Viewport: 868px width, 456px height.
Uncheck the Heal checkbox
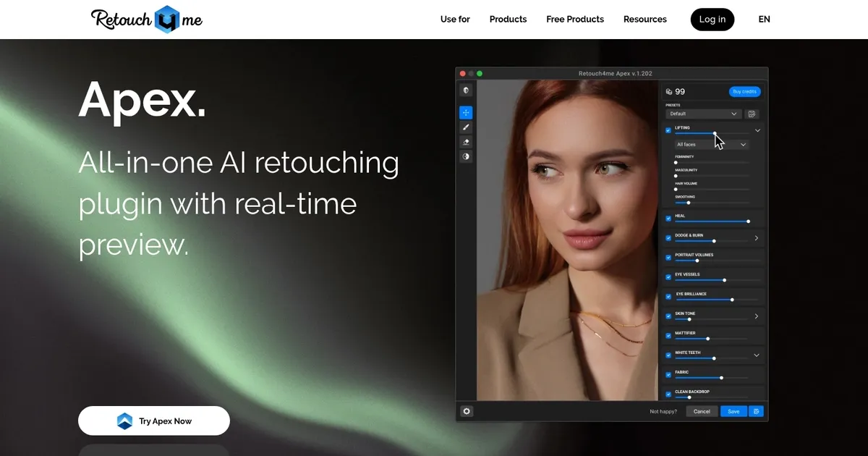click(x=668, y=219)
